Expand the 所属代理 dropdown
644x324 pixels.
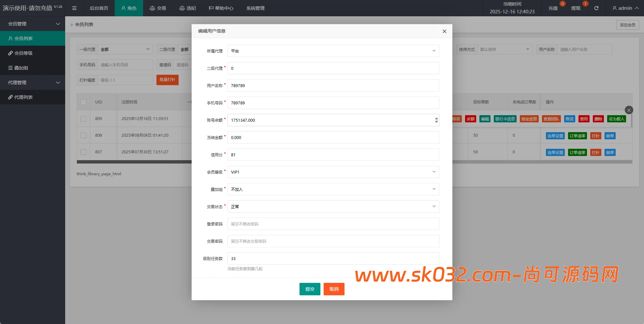click(x=333, y=51)
